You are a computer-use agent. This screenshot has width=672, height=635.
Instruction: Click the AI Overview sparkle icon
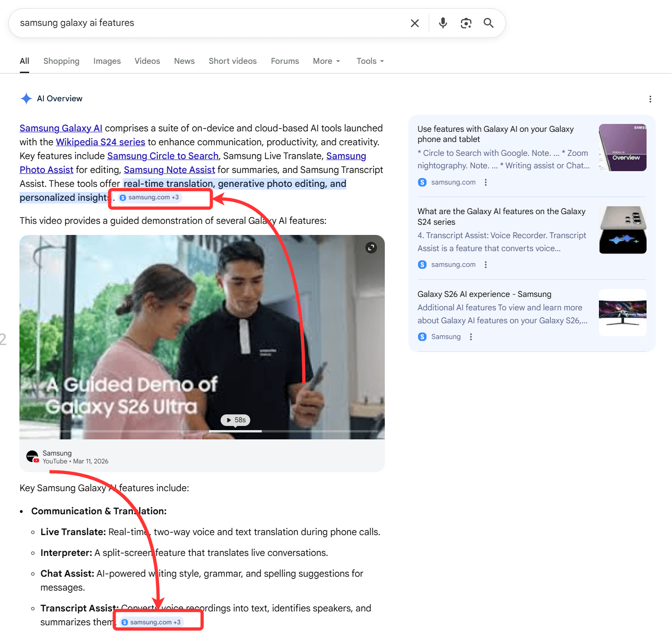click(26, 98)
